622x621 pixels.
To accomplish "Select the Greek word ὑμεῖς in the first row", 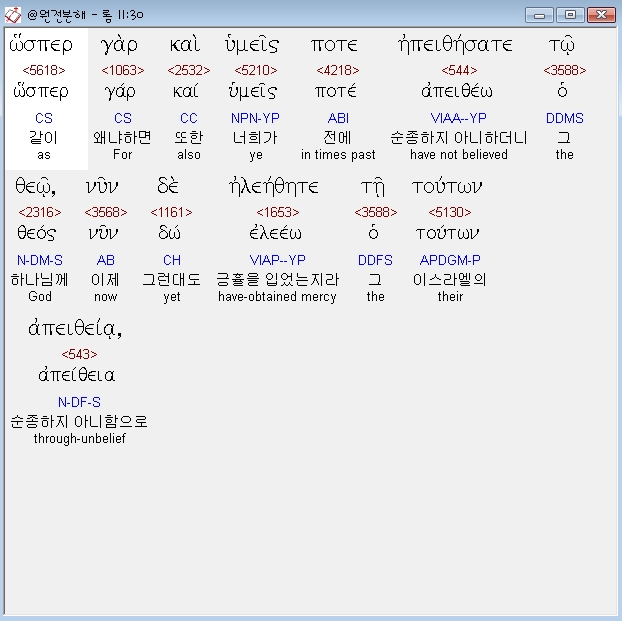I will click(x=252, y=44).
